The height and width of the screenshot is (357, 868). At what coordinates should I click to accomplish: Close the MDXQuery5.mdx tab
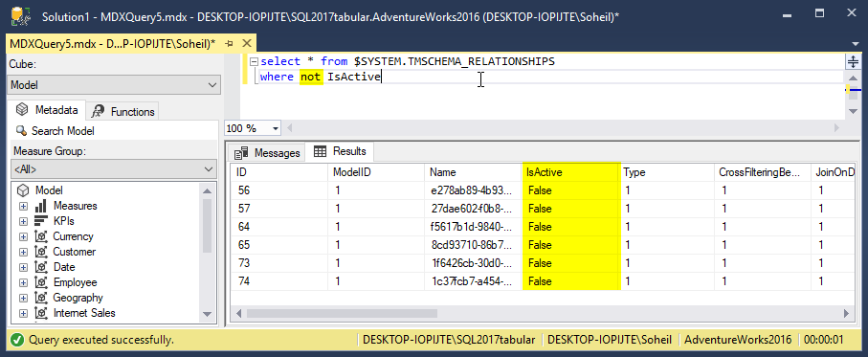(x=247, y=43)
